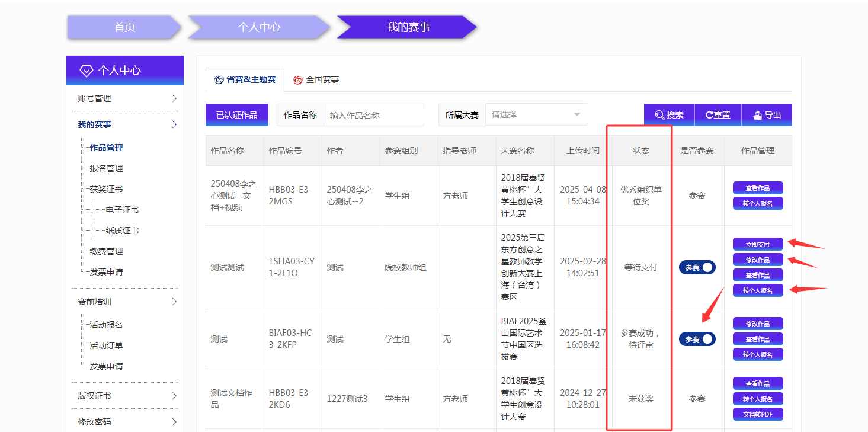Go to 首页 in the breadcrumb
Viewport: 868px width, 432px height.
coord(124,27)
